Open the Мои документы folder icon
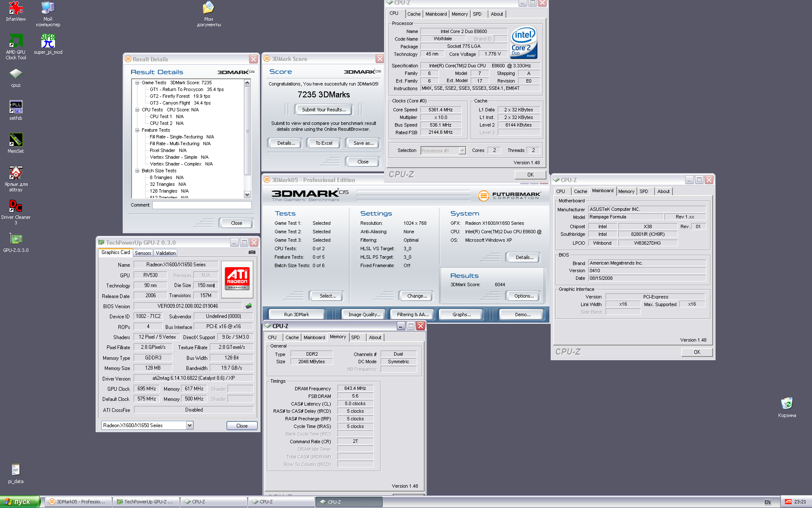812x508 pixels. 208,14
